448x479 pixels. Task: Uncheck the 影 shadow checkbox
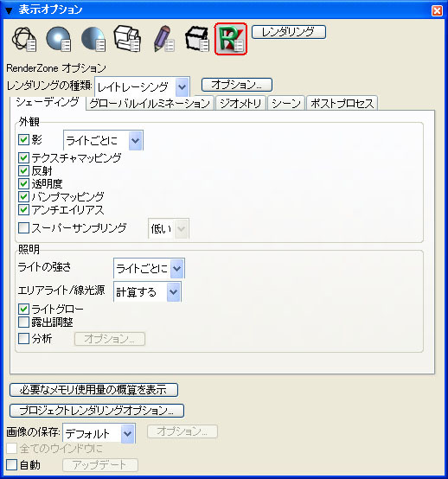[23, 139]
